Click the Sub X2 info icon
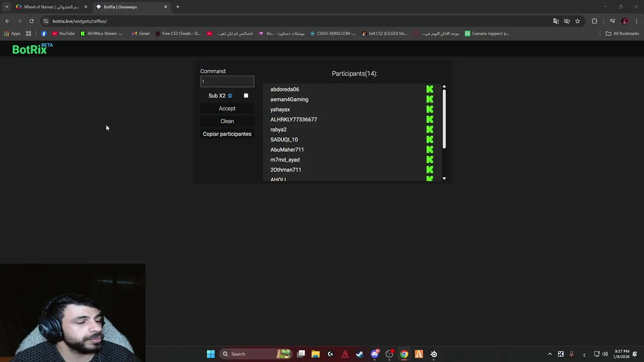644x362 pixels. click(230, 96)
